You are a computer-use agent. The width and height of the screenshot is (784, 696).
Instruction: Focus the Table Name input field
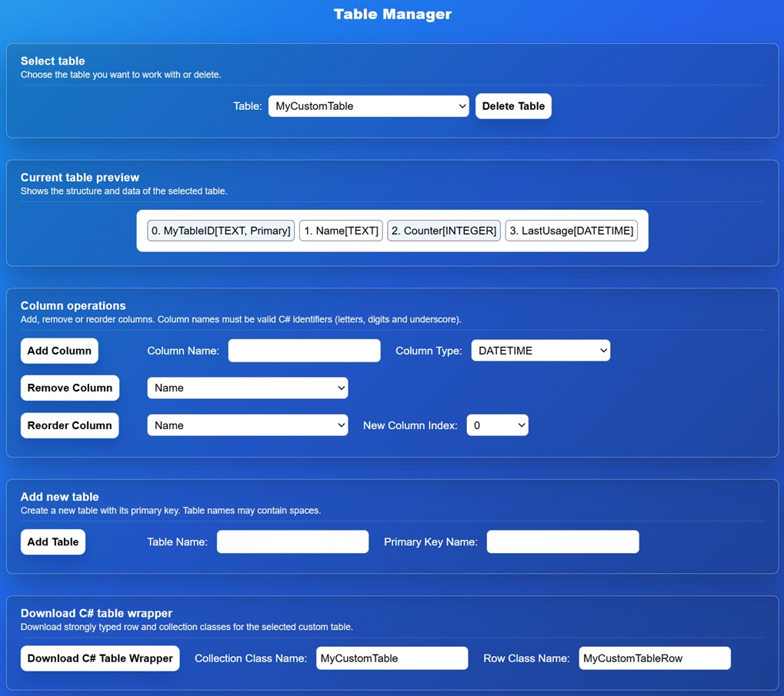coord(292,541)
